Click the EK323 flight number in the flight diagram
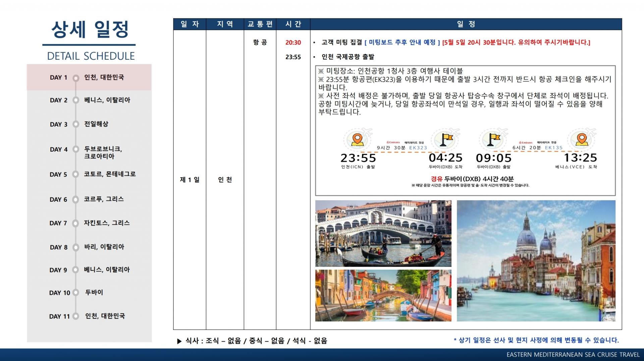 tap(418, 148)
